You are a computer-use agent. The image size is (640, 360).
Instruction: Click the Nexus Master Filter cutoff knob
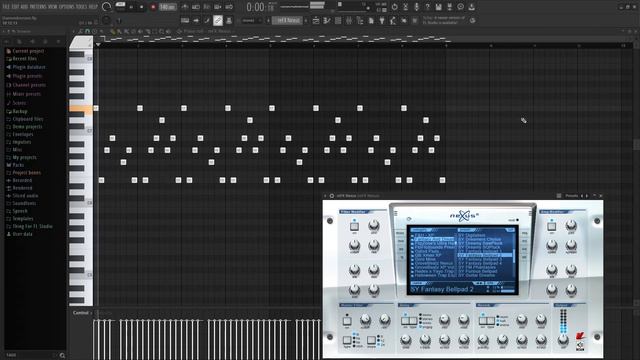[x=365, y=320]
